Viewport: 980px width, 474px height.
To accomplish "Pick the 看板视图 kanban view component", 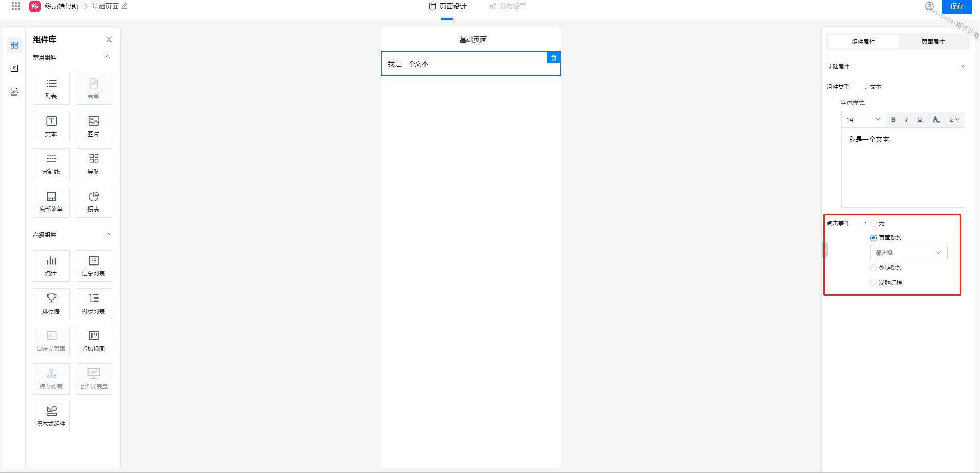I will click(x=94, y=342).
